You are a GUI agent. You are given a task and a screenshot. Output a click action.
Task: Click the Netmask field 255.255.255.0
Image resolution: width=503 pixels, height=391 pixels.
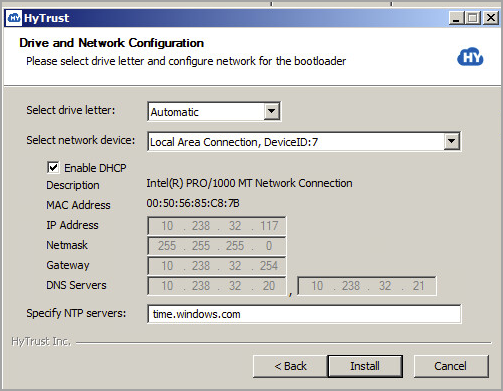[217, 246]
